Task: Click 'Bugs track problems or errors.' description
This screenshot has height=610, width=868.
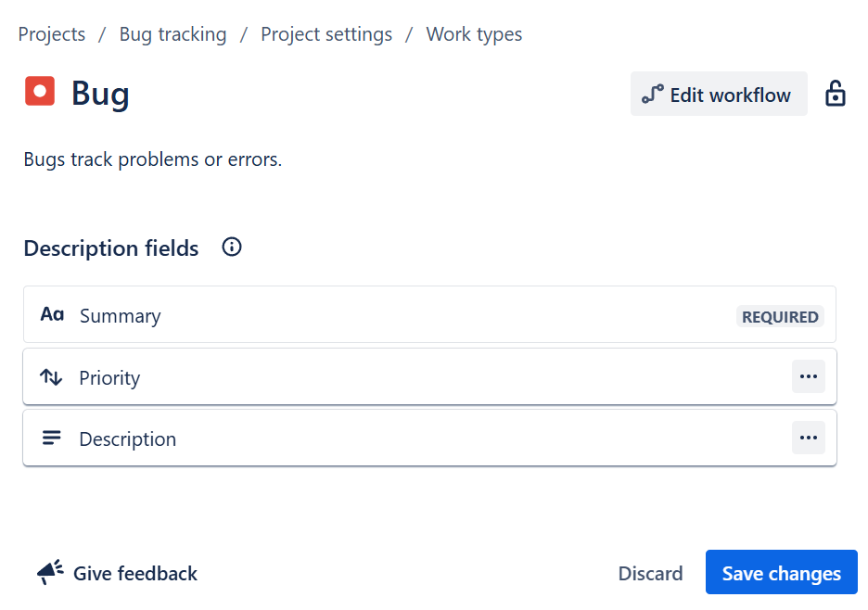Action: click(x=153, y=159)
